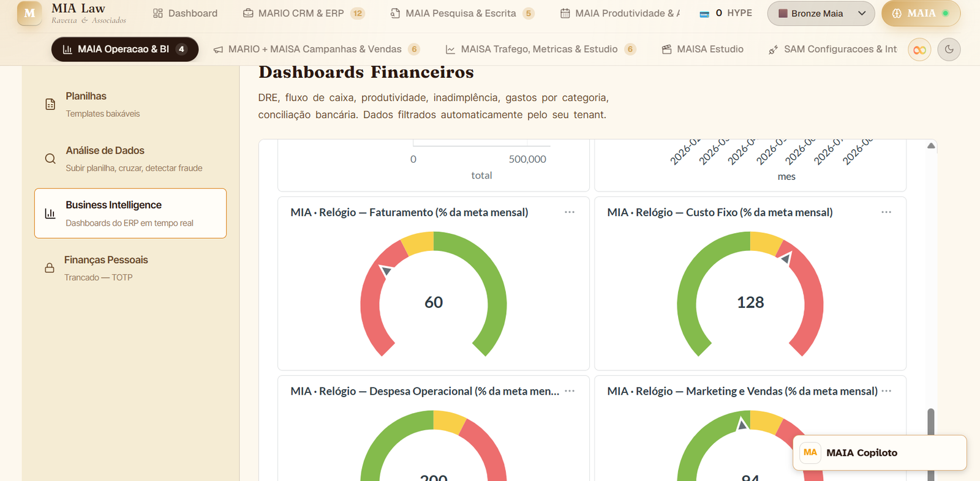Click Marketing e Vendas gauge title
This screenshot has height=481, width=980.
(x=742, y=391)
